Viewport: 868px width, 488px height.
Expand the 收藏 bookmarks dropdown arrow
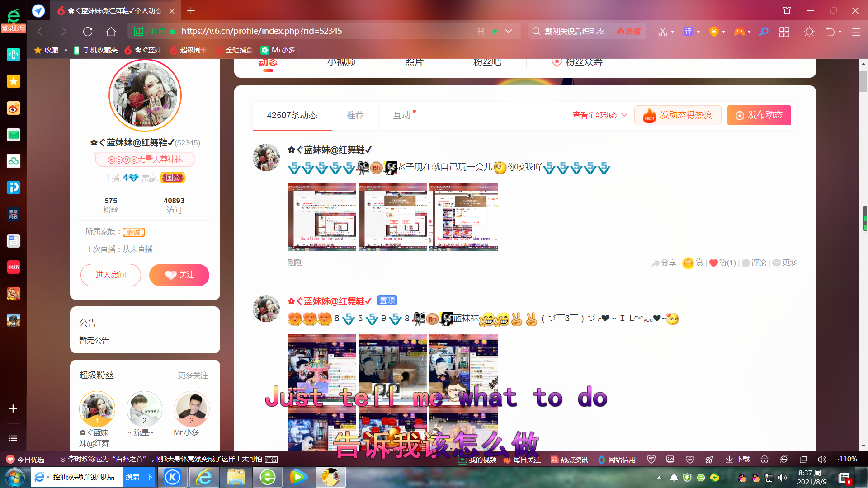[66, 50]
